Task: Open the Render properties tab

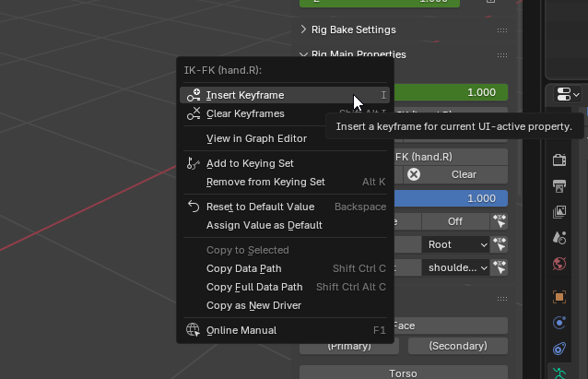Action: click(559, 160)
